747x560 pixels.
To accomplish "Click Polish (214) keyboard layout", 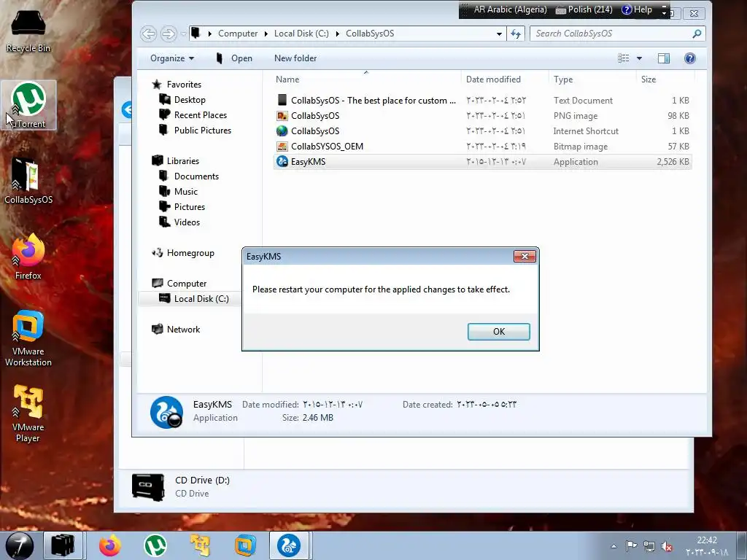I will click(584, 9).
